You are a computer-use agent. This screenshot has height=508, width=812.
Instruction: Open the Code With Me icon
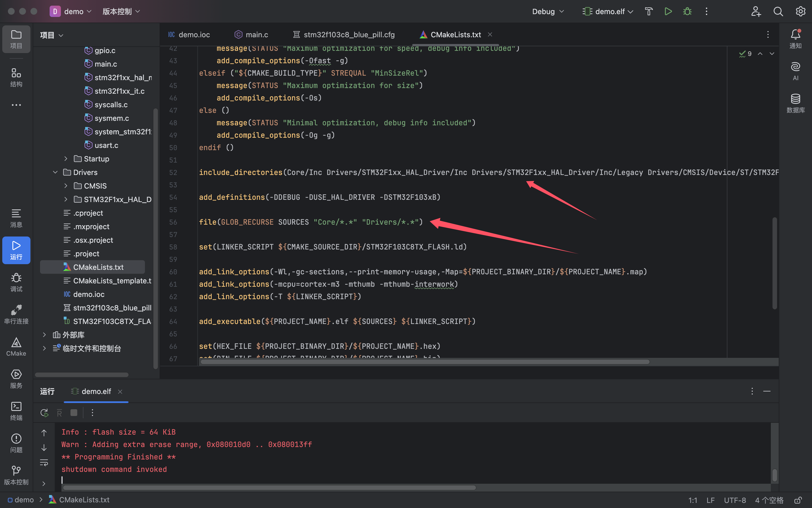pos(756,11)
